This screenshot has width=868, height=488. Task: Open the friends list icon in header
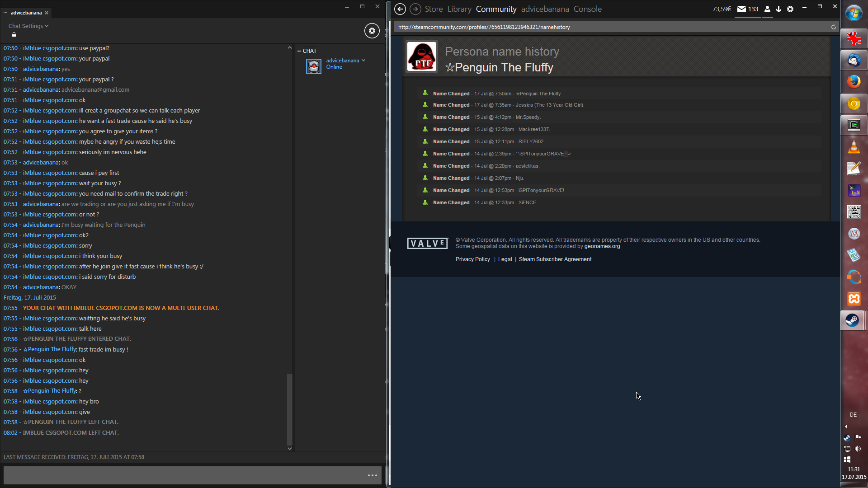pos(767,9)
